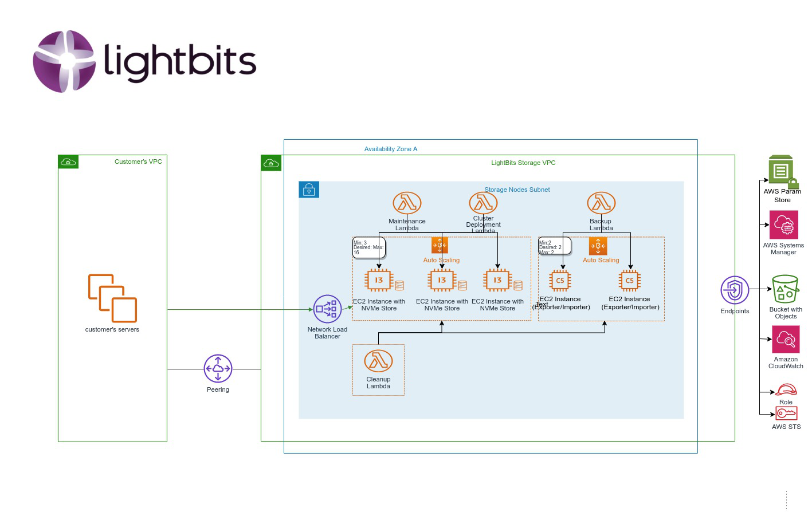Click the Bucket with Objects label

[786, 313]
